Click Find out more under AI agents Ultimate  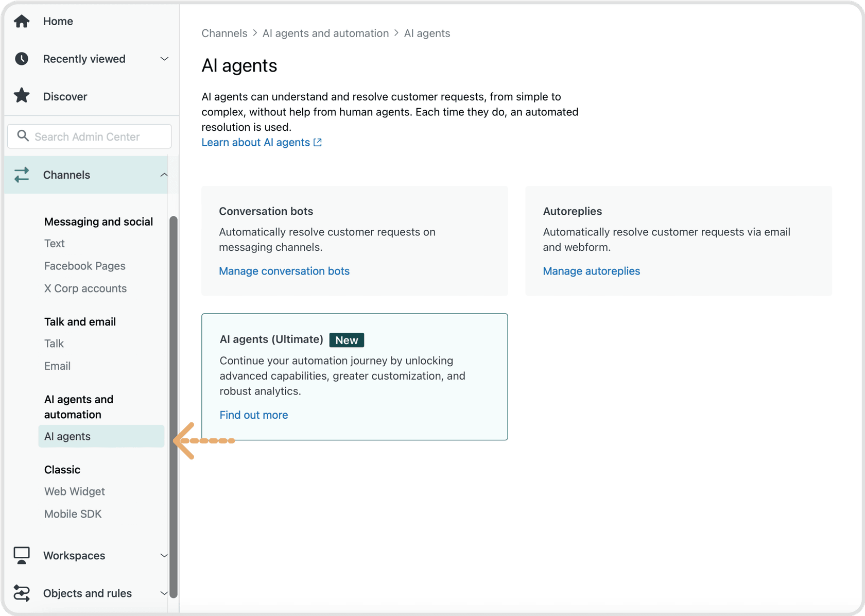pos(253,415)
